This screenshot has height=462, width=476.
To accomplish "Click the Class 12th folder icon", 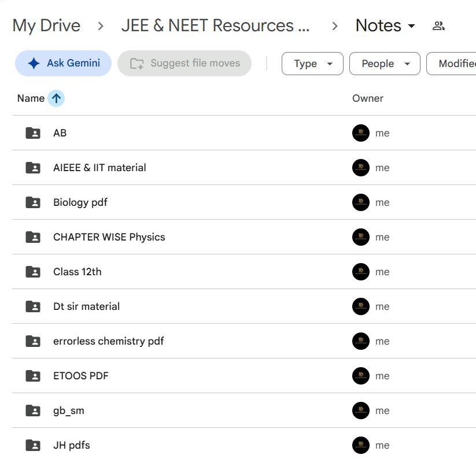I will [x=33, y=272].
